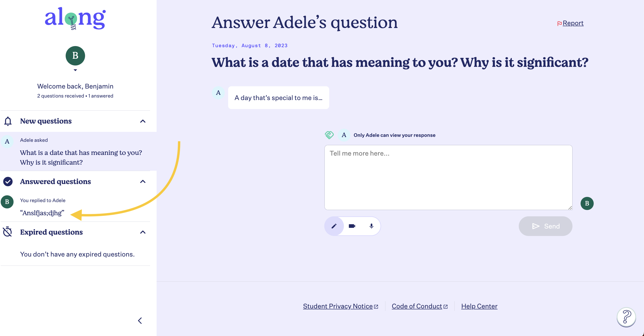Click into the "Tell me more here..." textbox
644x336 pixels.
[448, 177]
